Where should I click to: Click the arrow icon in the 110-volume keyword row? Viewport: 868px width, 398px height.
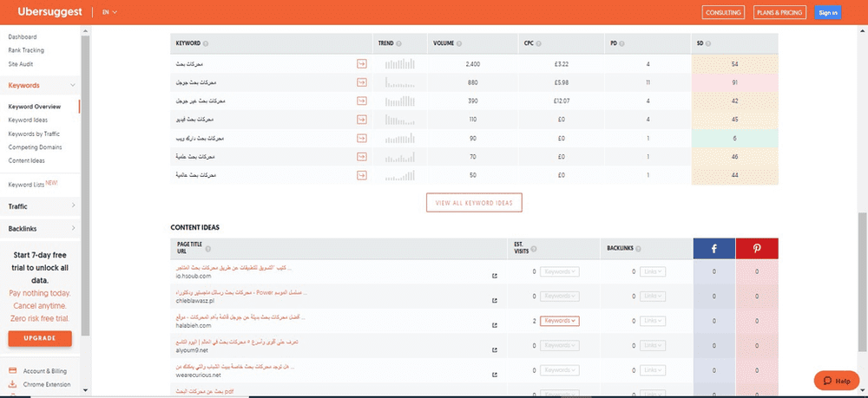[361, 120]
